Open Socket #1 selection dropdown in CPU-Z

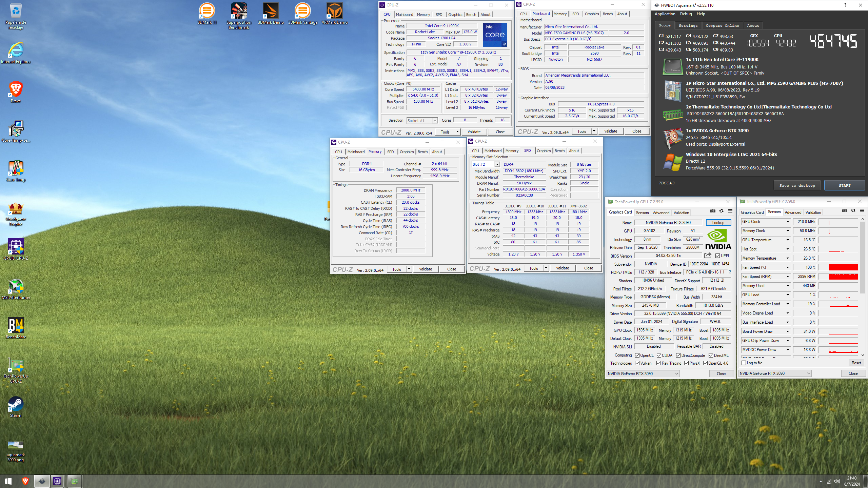422,121
